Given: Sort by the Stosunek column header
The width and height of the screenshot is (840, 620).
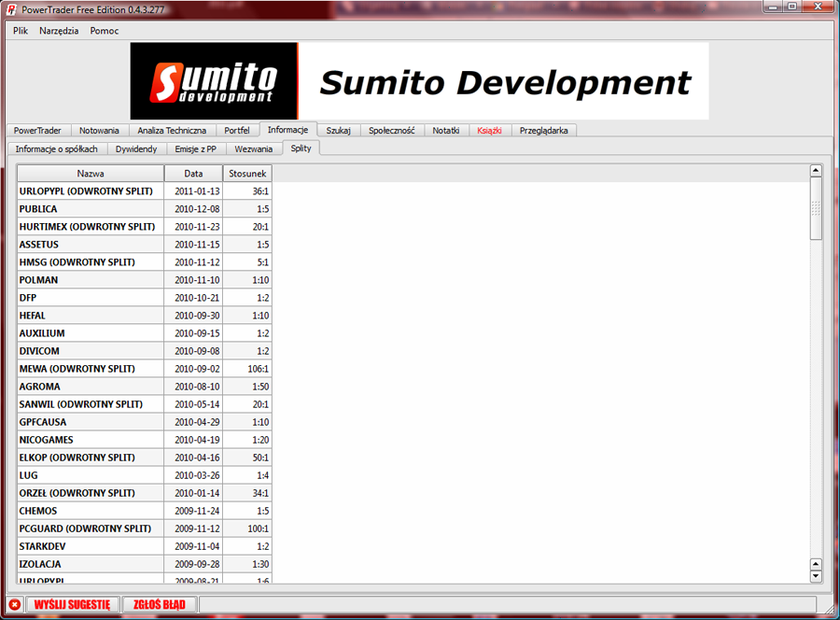Looking at the screenshot, I should [x=247, y=174].
